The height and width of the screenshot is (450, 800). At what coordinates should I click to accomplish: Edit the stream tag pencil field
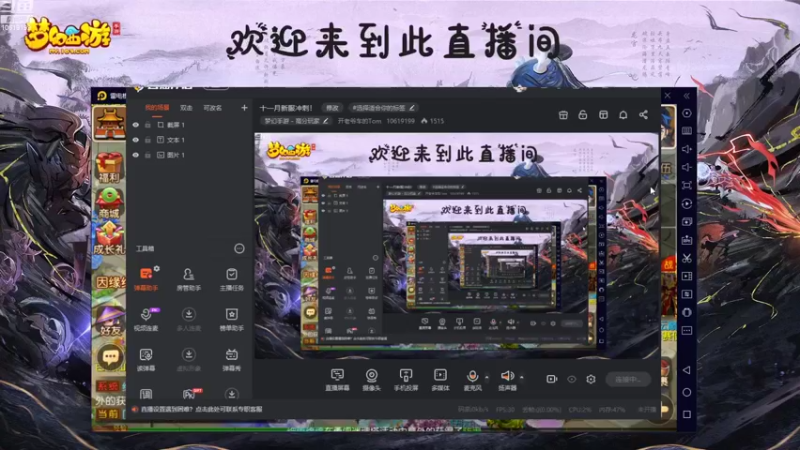(383, 108)
